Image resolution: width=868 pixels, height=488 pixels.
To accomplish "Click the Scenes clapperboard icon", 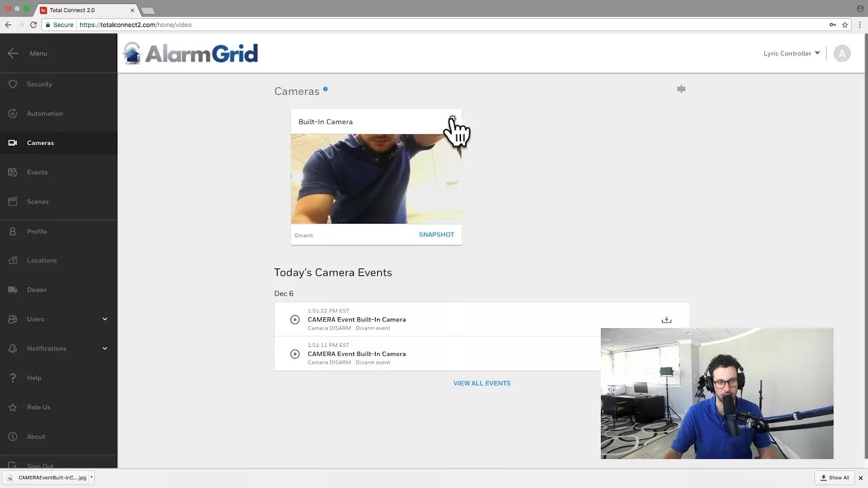I will tap(13, 201).
